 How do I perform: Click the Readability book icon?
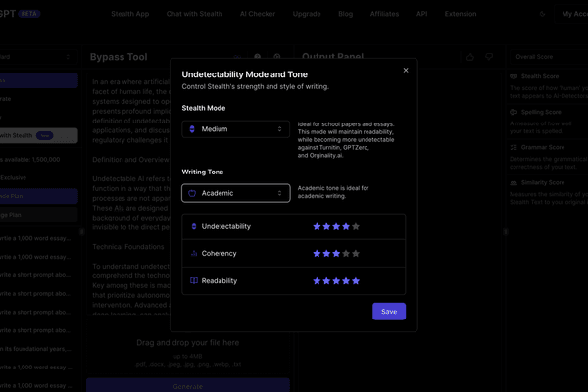193,280
